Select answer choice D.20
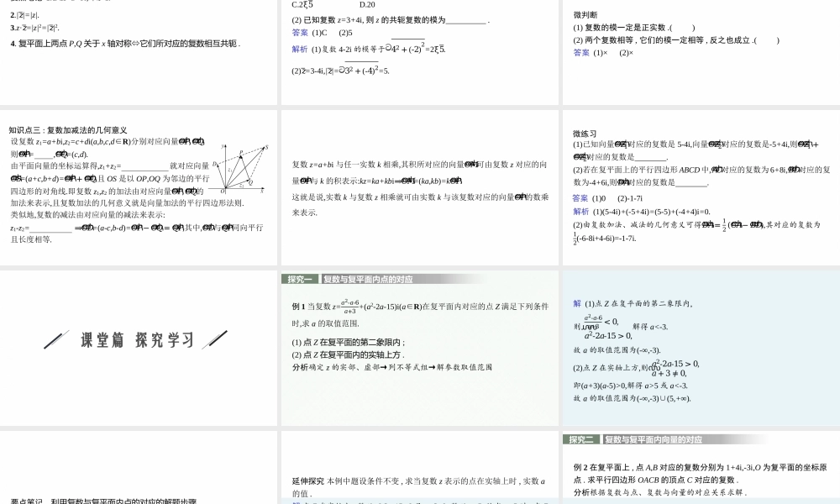The height and width of the screenshot is (504, 840). pos(365,4)
